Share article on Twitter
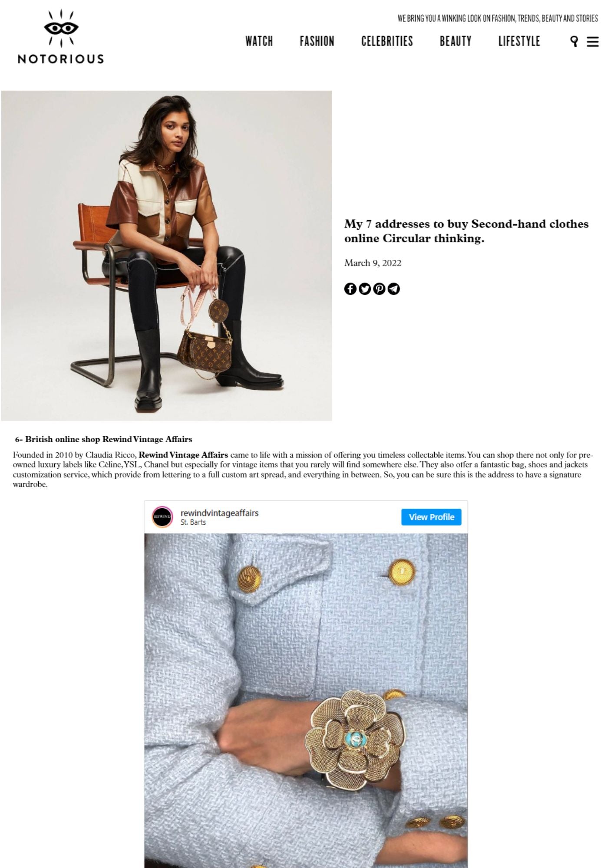 (365, 289)
